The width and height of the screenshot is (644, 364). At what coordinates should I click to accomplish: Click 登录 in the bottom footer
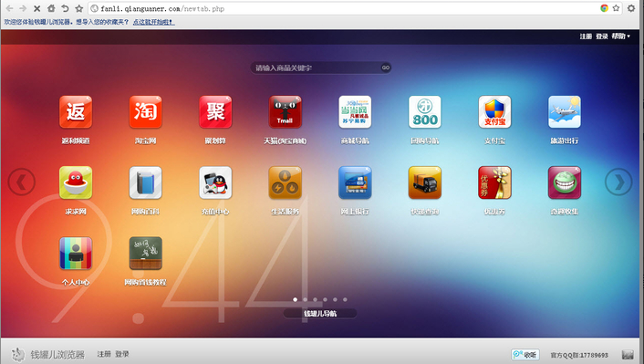coord(122,354)
